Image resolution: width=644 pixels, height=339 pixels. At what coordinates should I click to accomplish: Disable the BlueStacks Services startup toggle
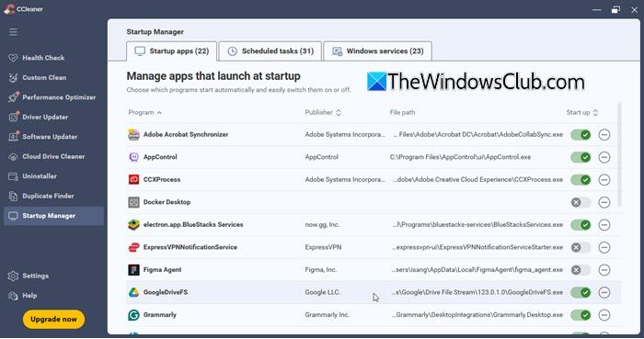point(581,225)
